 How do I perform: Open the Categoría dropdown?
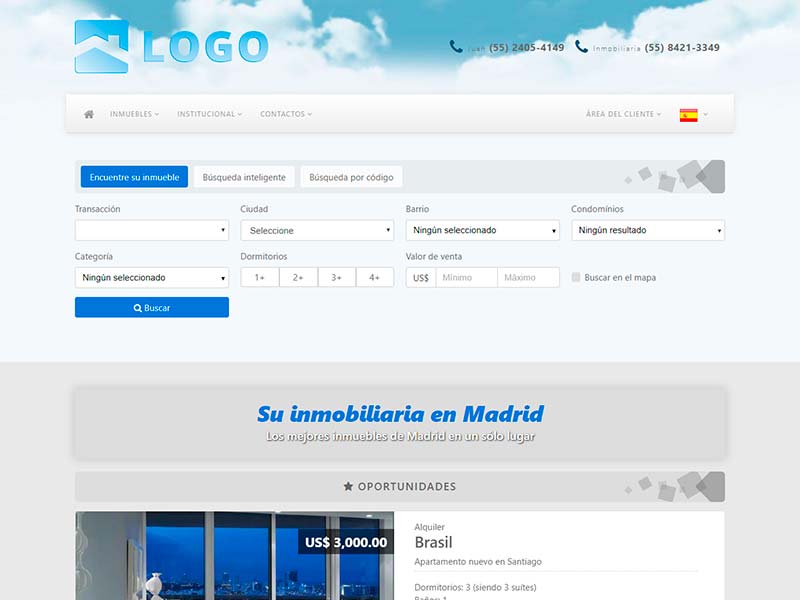tap(152, 278)
